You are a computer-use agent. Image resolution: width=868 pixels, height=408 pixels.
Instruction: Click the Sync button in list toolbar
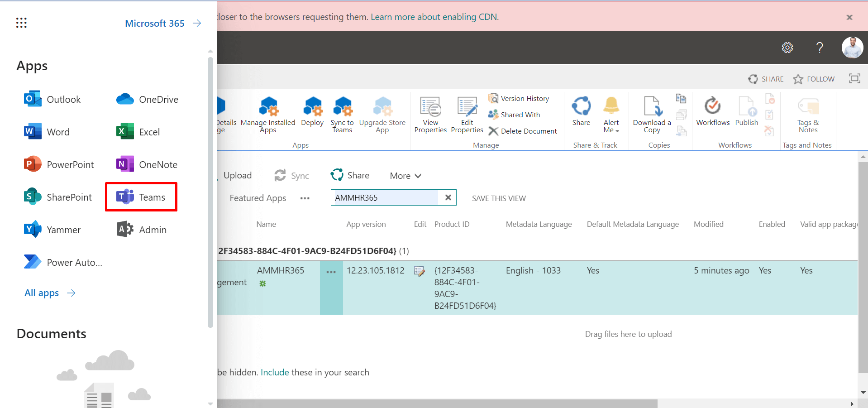click(x=292, y=175)
